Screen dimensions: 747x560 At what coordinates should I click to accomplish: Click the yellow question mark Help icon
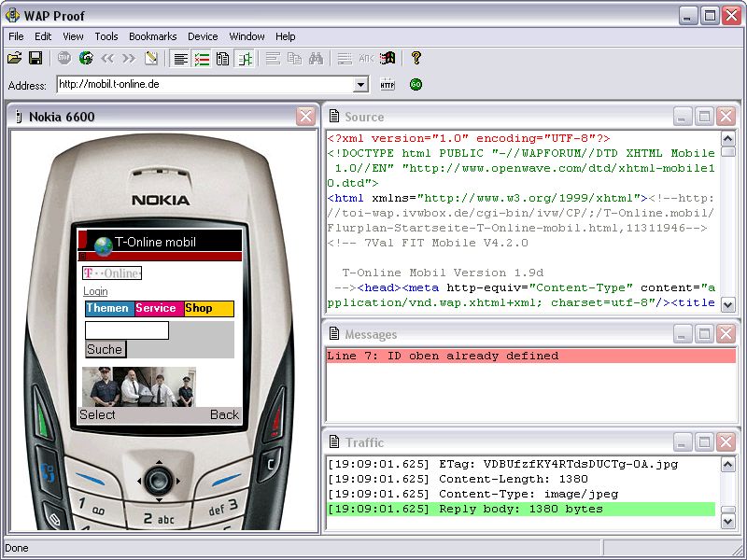416,59
